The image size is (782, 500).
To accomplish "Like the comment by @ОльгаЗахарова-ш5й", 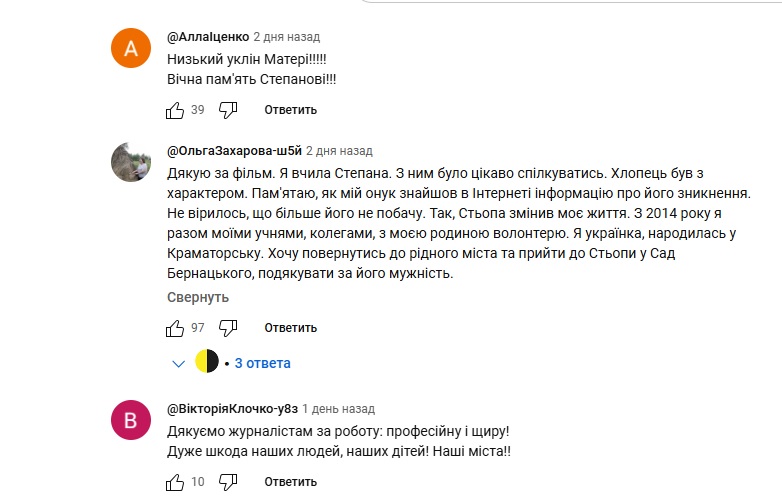I will click(x=175, y=328).
